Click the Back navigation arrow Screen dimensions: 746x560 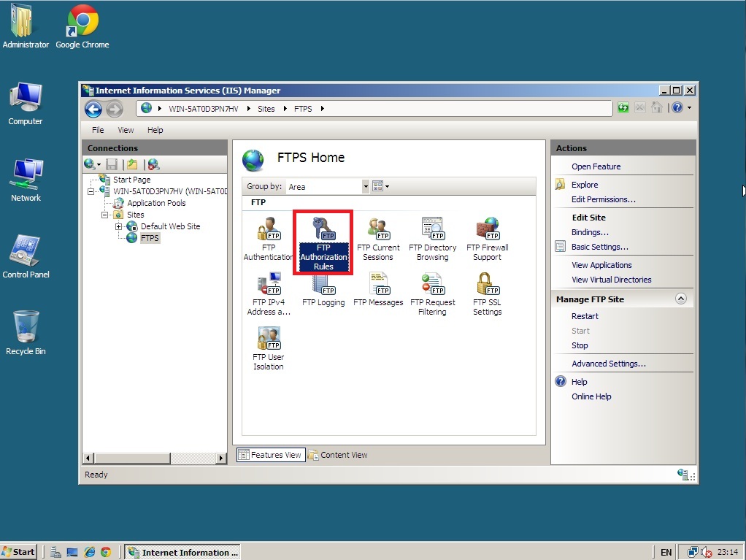pyautogui.click(x=93, y=110)
